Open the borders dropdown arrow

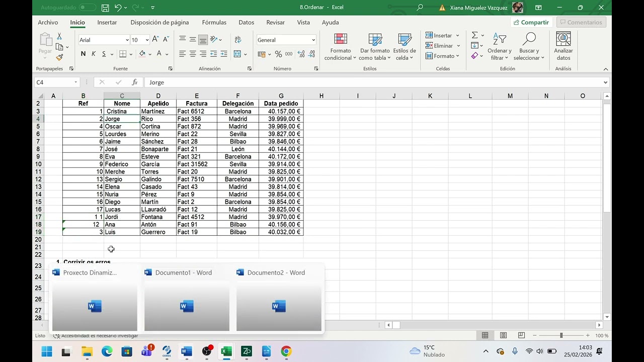click(131, 54)
